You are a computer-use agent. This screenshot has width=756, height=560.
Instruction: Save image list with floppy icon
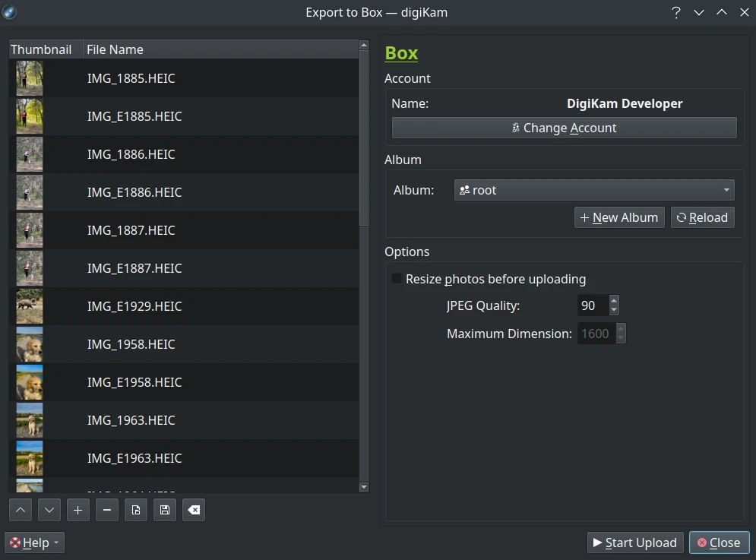click(165, 511)
